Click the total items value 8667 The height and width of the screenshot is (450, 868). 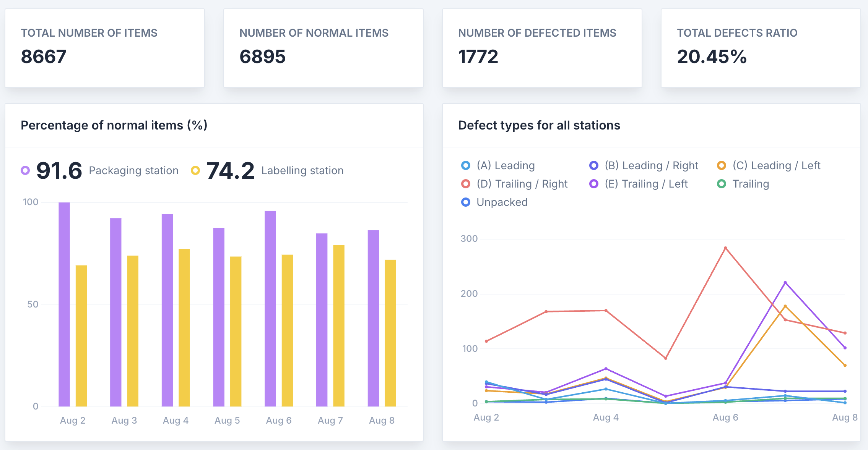point(44,57)
